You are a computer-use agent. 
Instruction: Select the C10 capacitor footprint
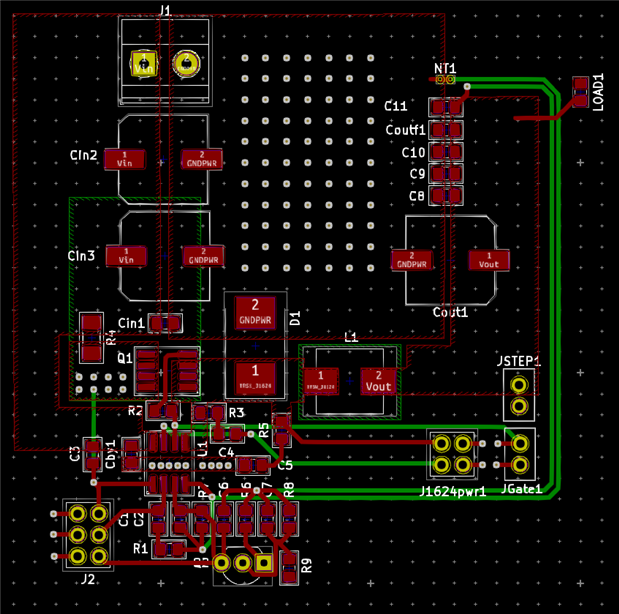click(446, 152)
